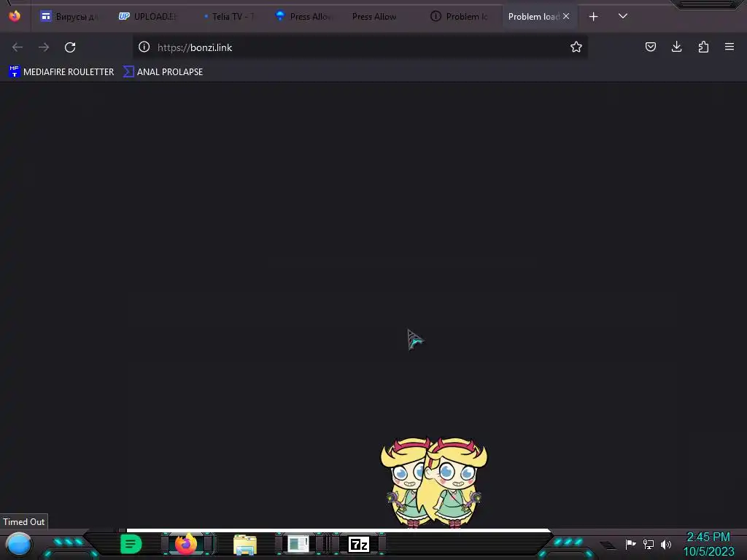Open the volume speaker tray icon

[666, 544]
